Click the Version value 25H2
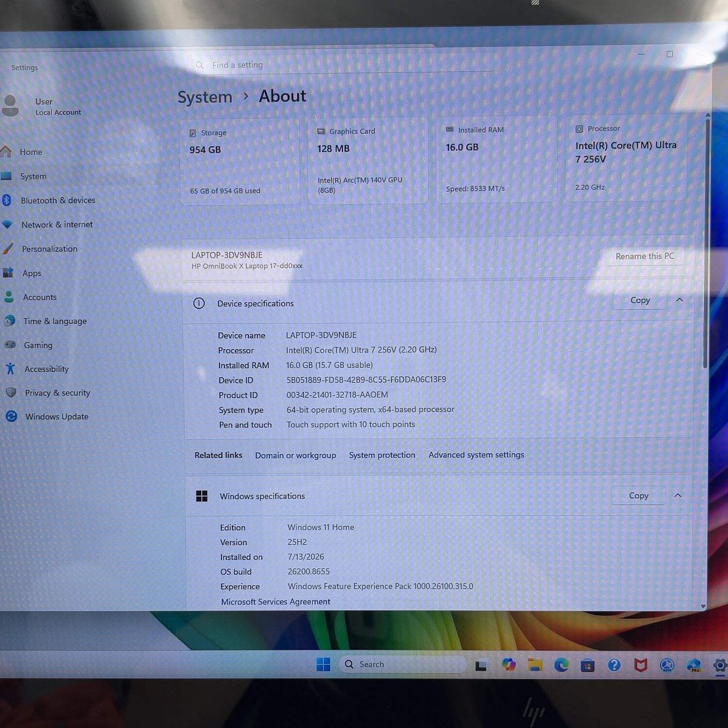This screenshot has width=728, height=728. tap(297, 542)
